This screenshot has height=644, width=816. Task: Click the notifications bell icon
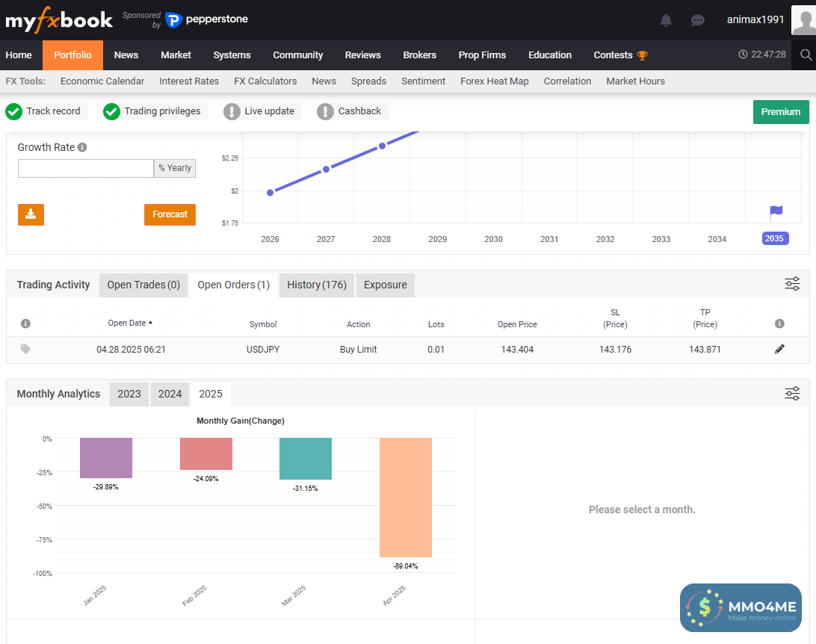(666, 20)
